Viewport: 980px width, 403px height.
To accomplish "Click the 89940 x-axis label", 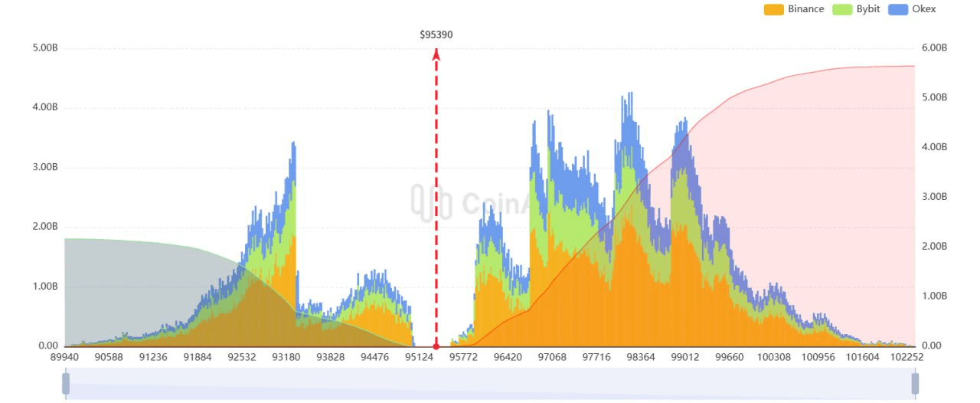I will 65,357.
